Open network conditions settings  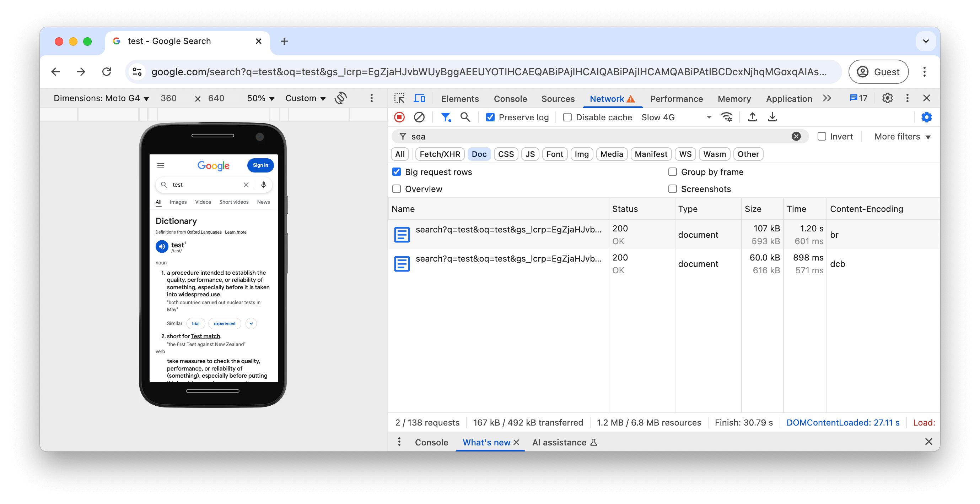coord(727,117)
